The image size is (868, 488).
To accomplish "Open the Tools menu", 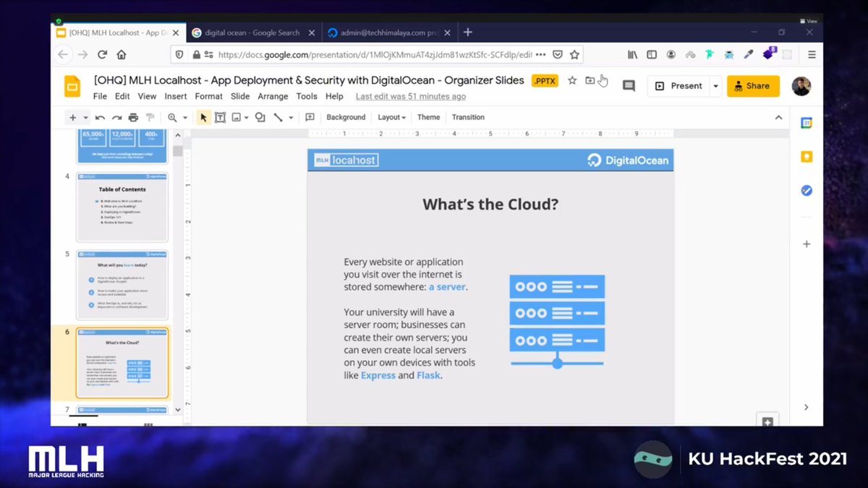I will point(307,96).
